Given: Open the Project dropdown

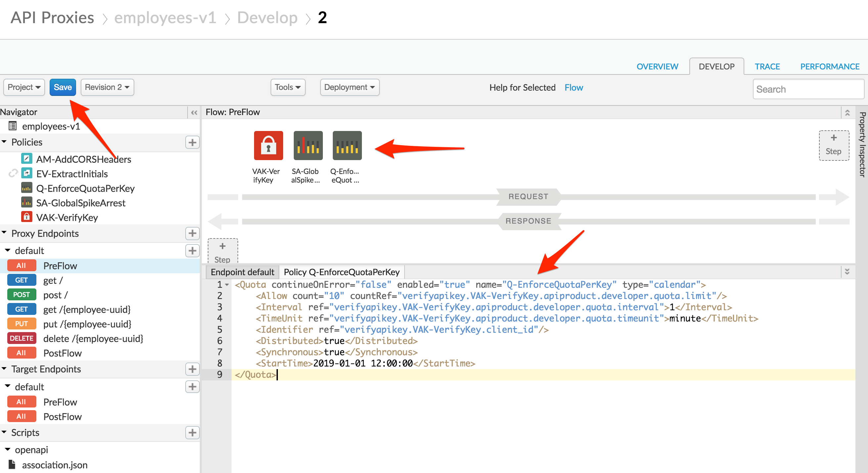Looking at the screenshot, I should click(x=24, y=87).
